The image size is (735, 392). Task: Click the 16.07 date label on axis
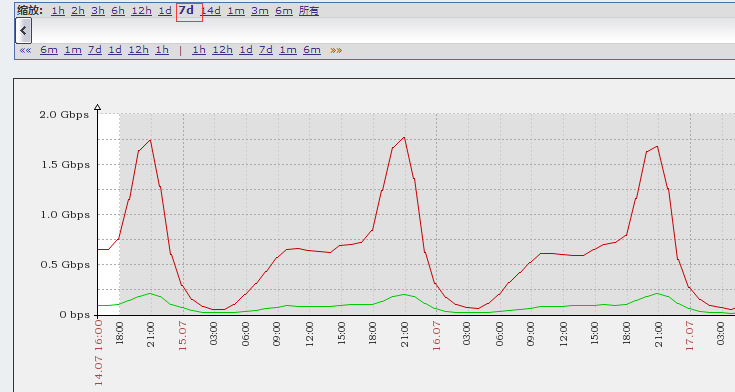click(436, 335)
